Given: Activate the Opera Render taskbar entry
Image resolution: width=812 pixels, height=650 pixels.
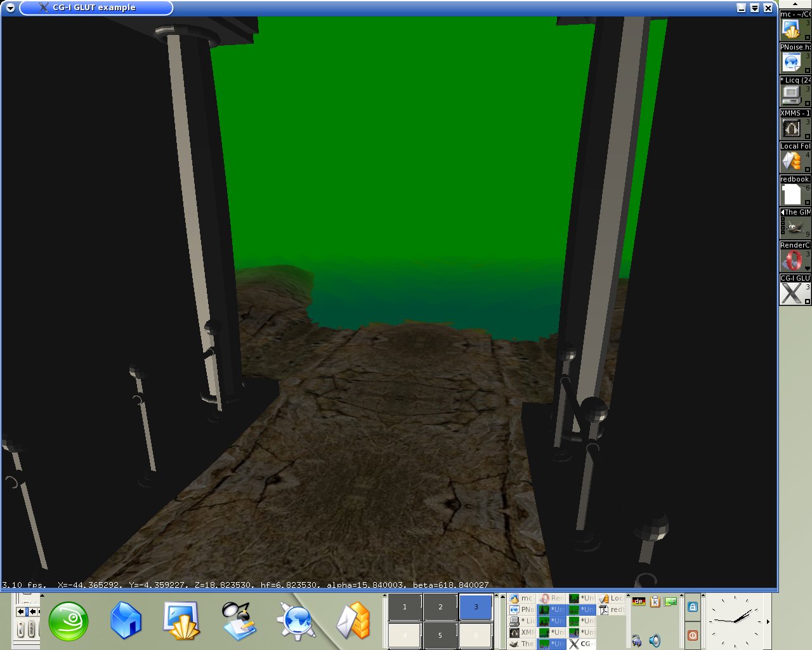Looking at the screenshot, I should 551,599.
